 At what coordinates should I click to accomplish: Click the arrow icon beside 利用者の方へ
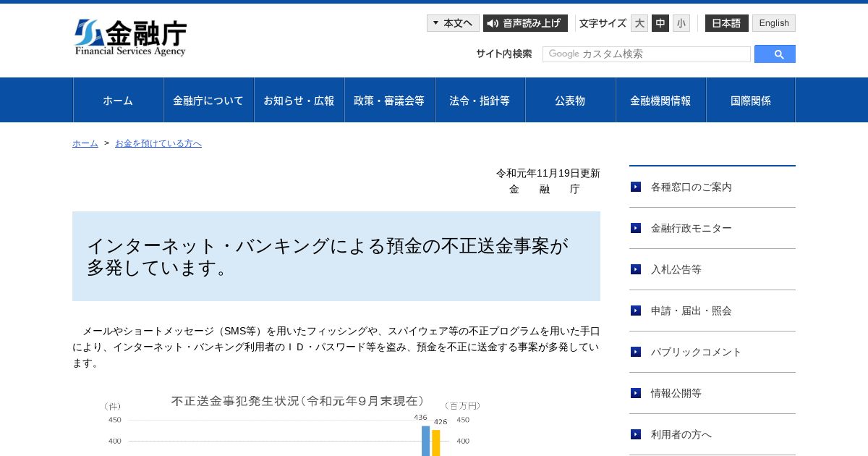(636, 434)
